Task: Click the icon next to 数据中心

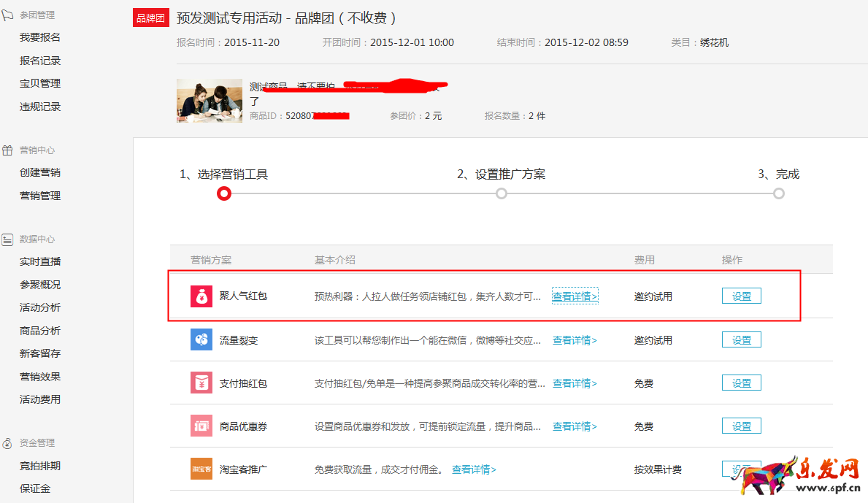Action: pyautogui.click(x=7, y=238)
